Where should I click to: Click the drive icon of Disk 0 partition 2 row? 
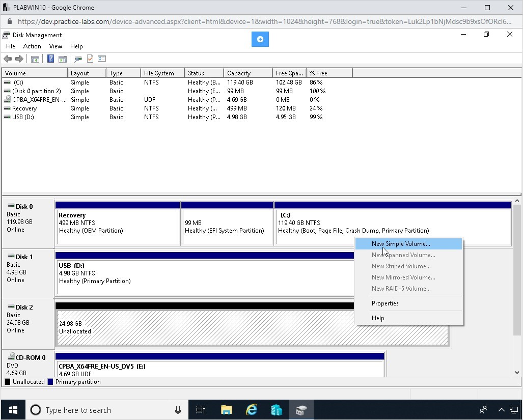7,91
